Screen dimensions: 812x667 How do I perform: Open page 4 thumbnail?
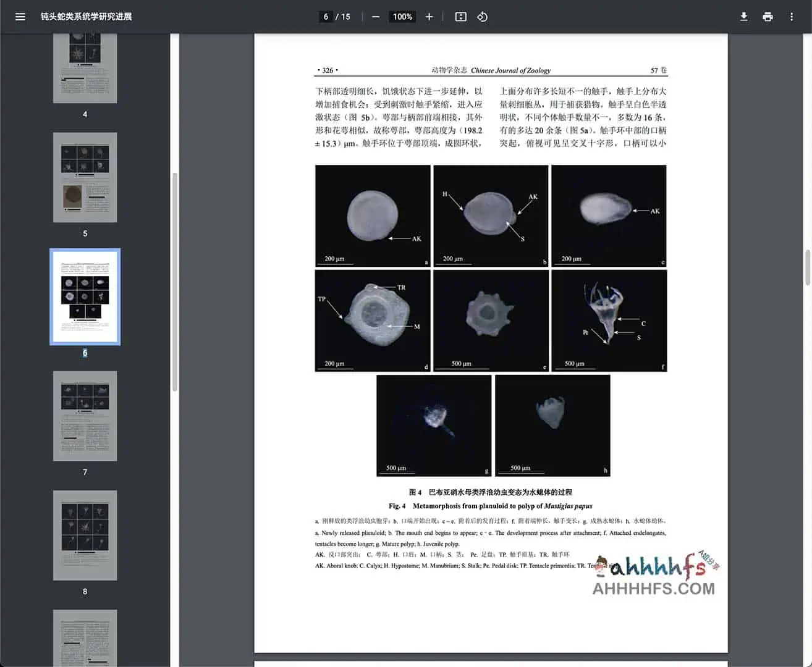(85, 68)
